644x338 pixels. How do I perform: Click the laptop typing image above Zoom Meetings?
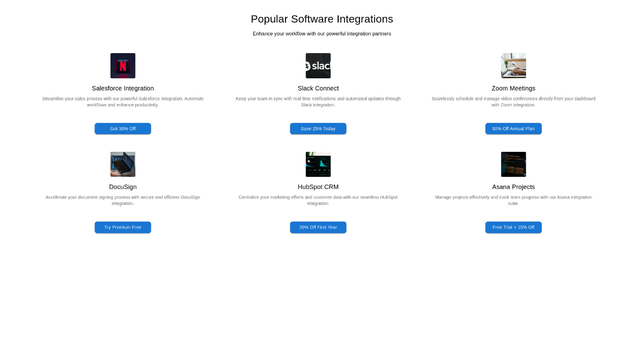pyautogui.click(x=514, y=65)
